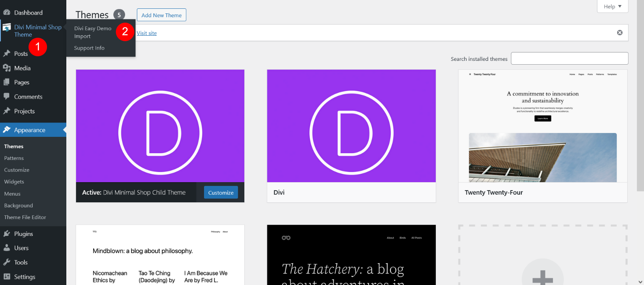The width and height of the screenshot is (644, 285).
Task: Click the theme count badge 5
Action: pyautogui.click(x=119, y=15)
